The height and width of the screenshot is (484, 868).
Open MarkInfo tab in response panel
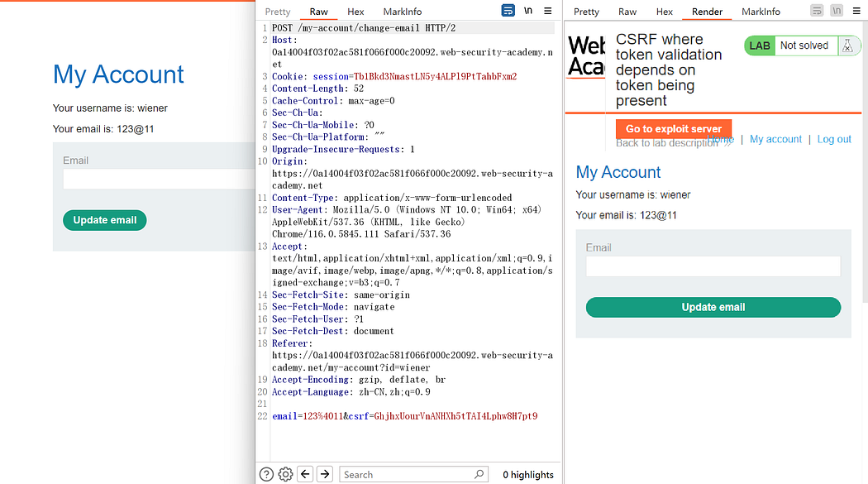(761, 12)
